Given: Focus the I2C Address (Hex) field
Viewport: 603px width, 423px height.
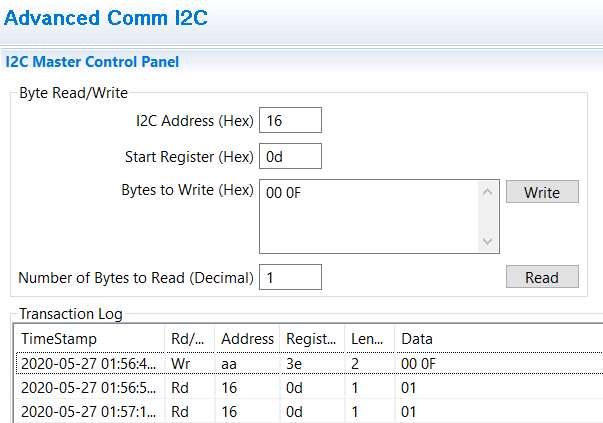Looking at the screenshot, I should coord(290,120).
